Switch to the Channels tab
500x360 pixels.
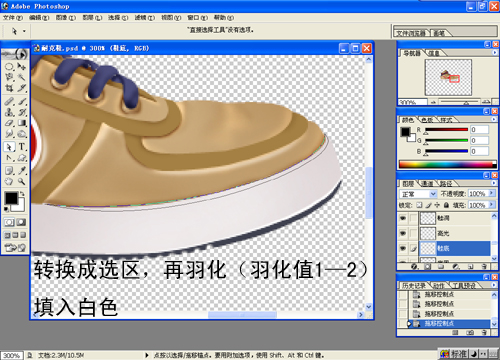427,183
